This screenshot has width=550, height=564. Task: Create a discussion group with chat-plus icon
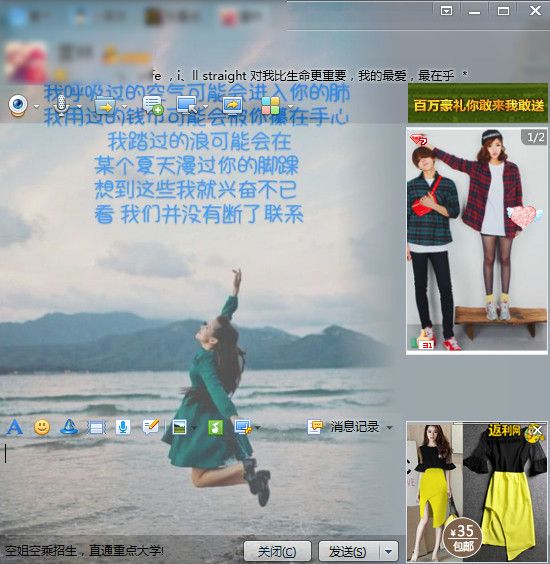[153, 105]
